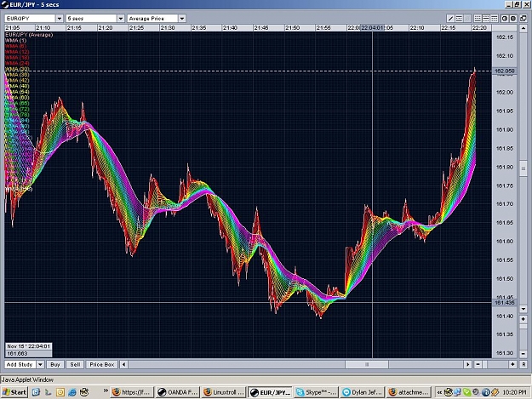532x399 pixels.
Task: Click the taskbar clock showing 10:20 PM
Action: 514,392
